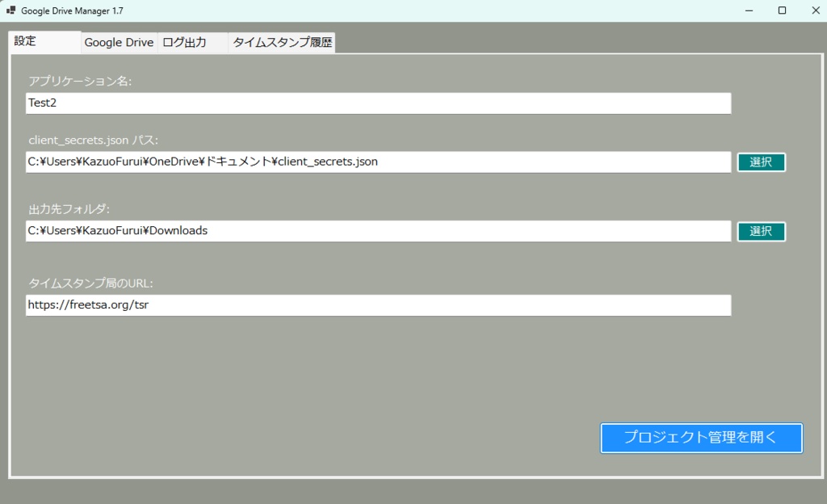The width and height of the screenshot is (827, 504).
Task: Click the Google Drive Manager app icon
Action: 10,10
